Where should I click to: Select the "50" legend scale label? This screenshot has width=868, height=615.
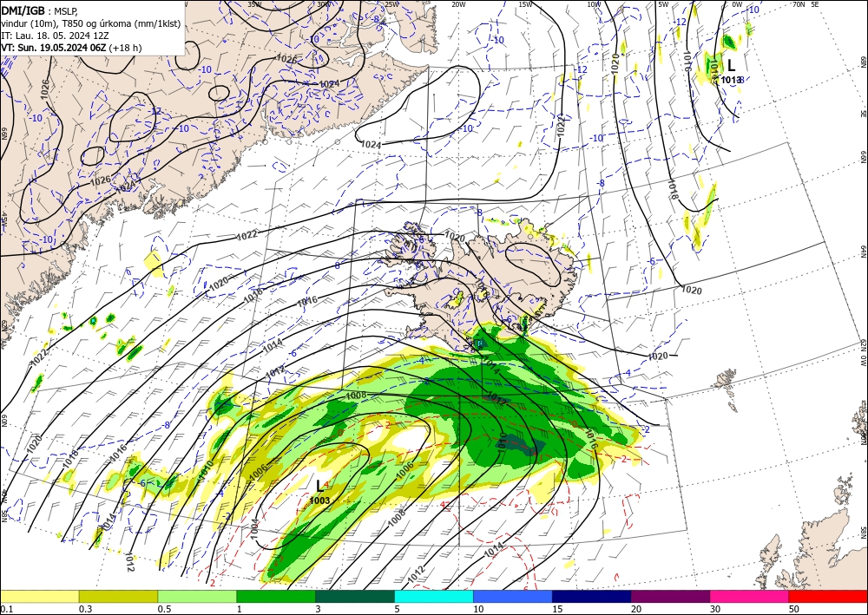click(x=794, y=609)
